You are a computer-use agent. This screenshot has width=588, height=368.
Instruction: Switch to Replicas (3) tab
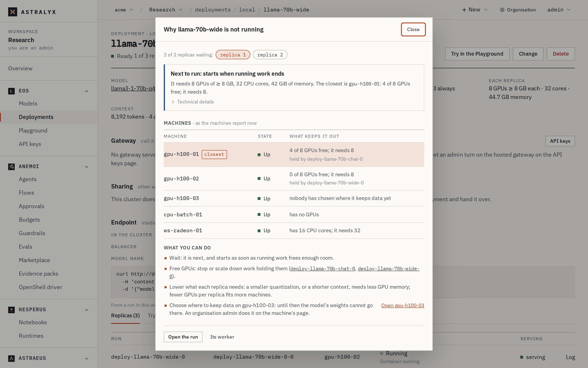click(x=125, y=316)
